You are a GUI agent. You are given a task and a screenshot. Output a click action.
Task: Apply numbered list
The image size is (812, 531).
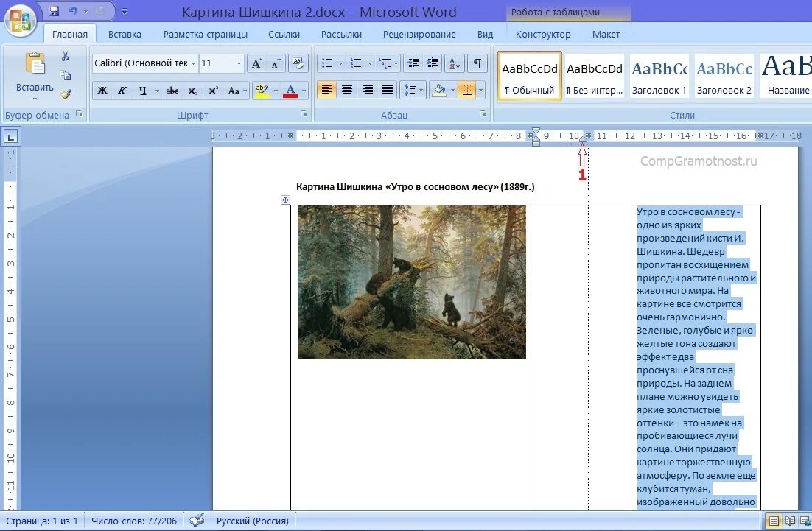click(356, 63)
